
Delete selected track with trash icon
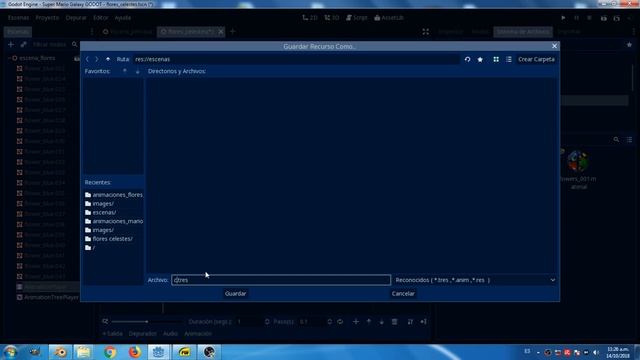coord(395,322)
